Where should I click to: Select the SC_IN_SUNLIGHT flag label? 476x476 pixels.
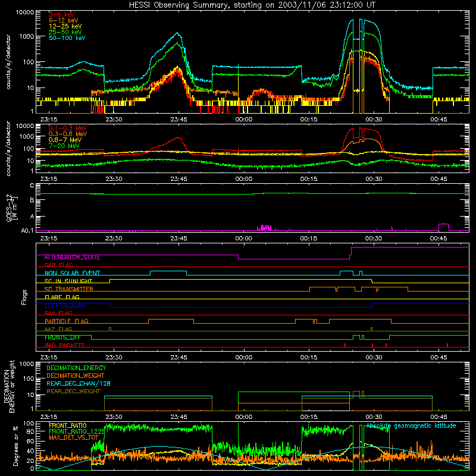click(68, 281)
